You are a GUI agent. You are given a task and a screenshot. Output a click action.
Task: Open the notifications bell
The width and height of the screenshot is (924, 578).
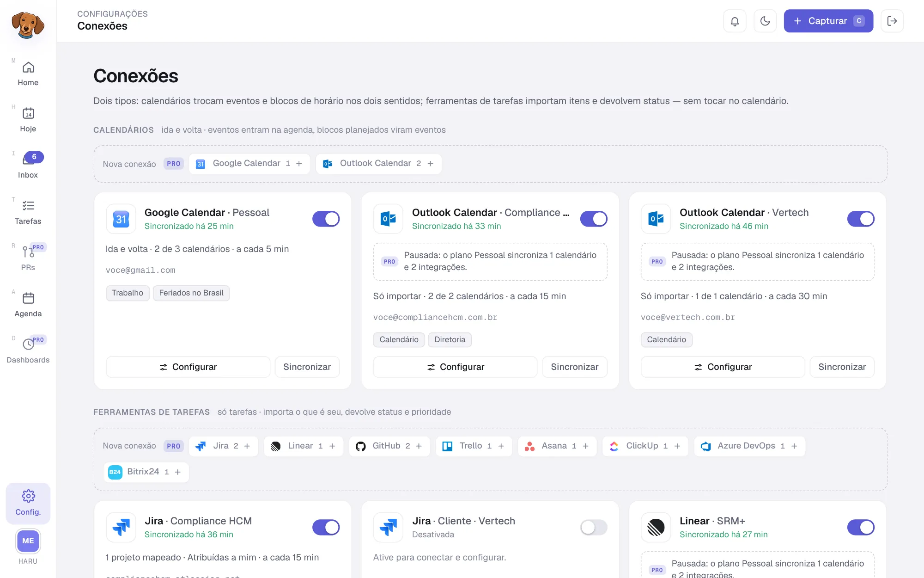click(x=735, y=21)
